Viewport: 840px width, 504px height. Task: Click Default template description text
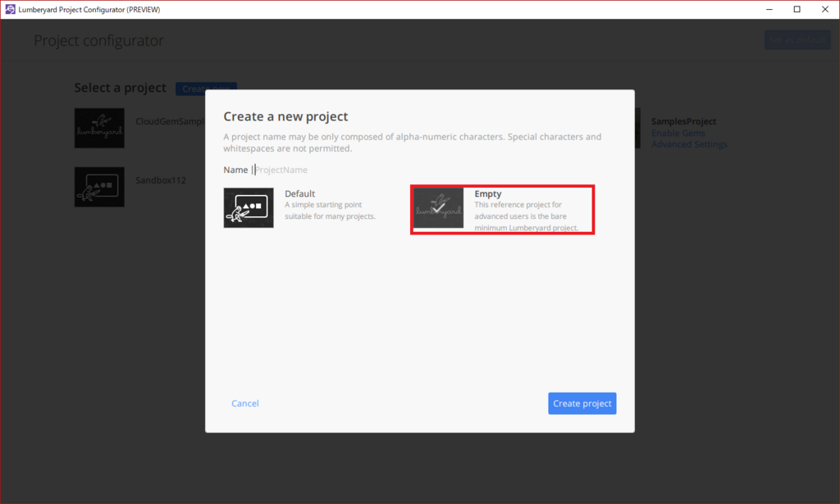[x=330, y=211]
